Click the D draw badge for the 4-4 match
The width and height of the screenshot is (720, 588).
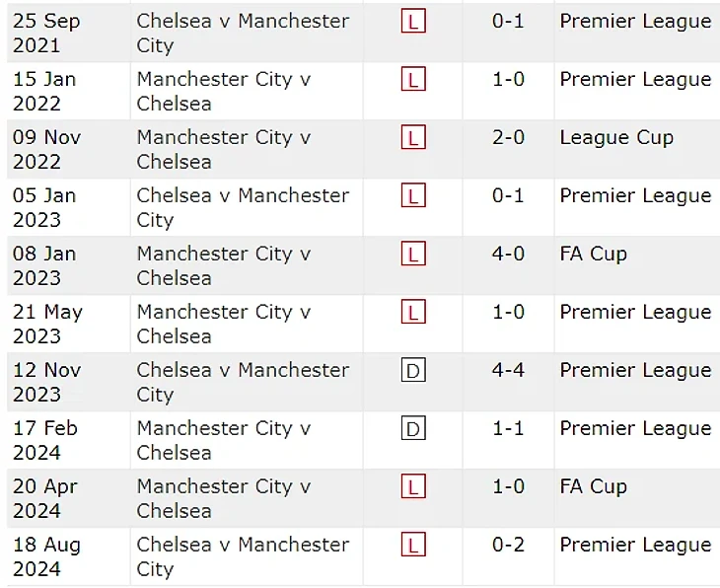413,370
